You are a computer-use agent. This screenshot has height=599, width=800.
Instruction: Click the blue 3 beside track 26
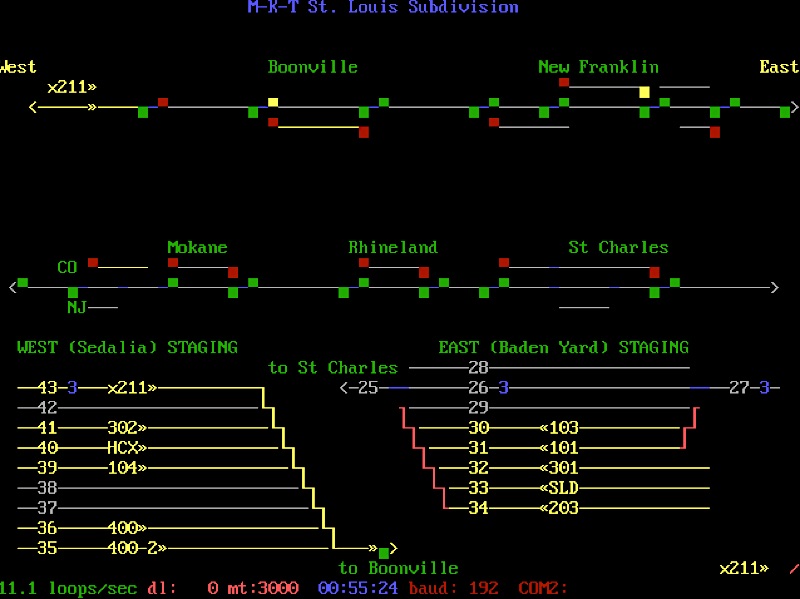[x=504, y=388]
